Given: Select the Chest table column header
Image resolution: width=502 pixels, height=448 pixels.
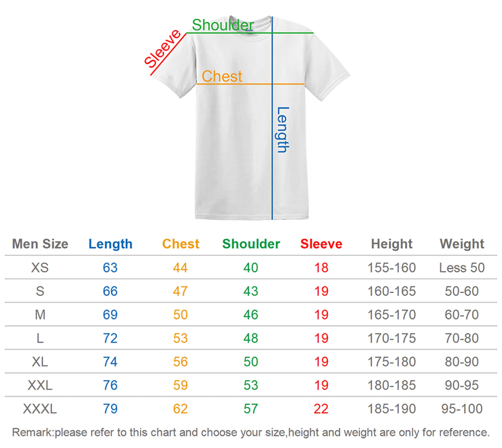Looking at the screenshot, I should point(180,244).
